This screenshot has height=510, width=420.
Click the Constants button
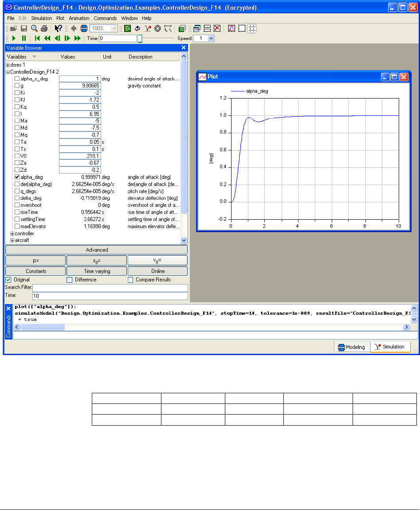(35, 271)
